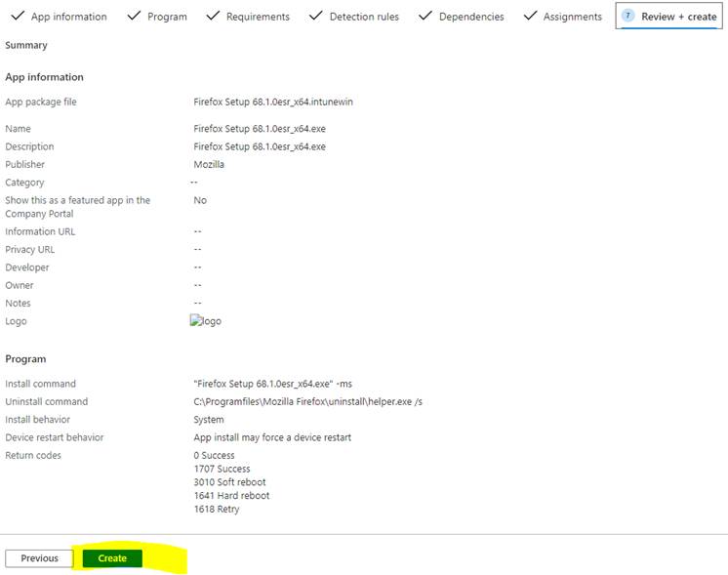Screen dimensions: 728x575
Task: Select the return code 1618 Retry
Action: pyautogui.click(x=217, y=509)
